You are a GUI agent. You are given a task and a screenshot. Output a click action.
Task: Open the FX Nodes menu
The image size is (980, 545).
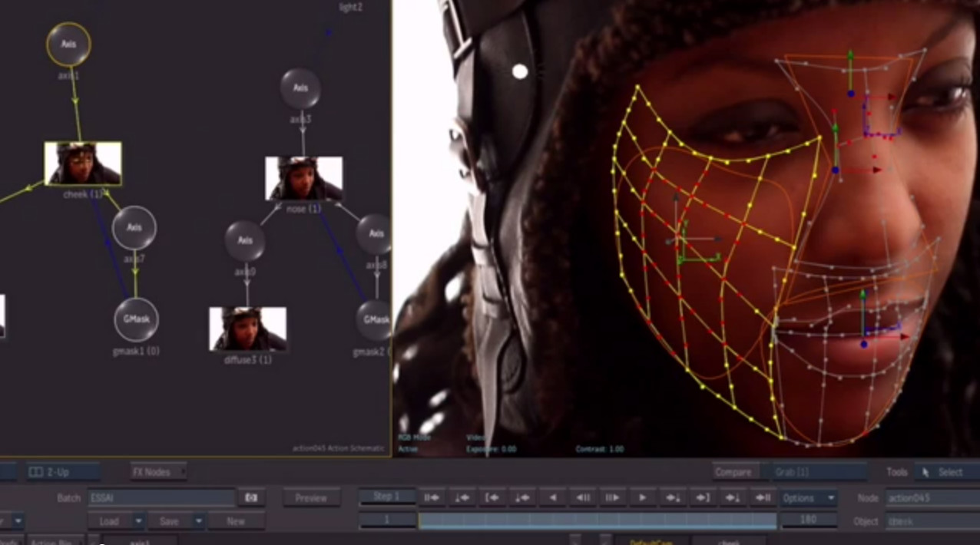157,472
